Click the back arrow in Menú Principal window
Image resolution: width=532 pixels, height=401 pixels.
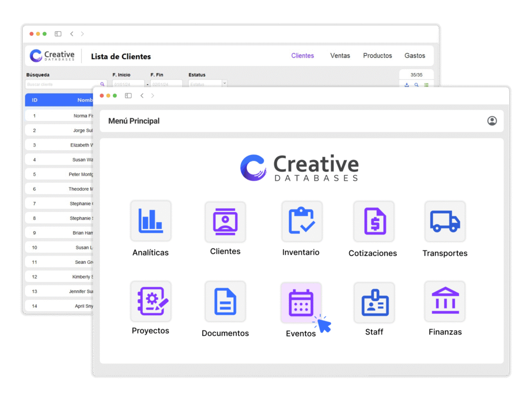tap(142, 96)
